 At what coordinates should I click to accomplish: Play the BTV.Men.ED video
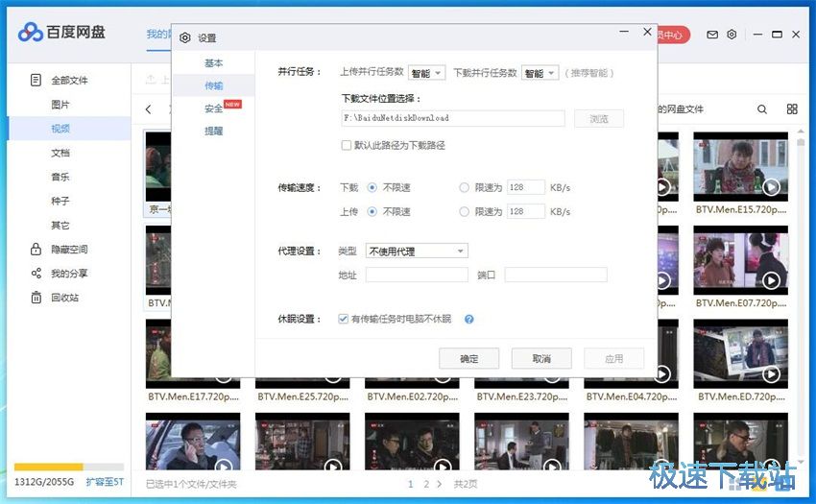coord(771,373)
